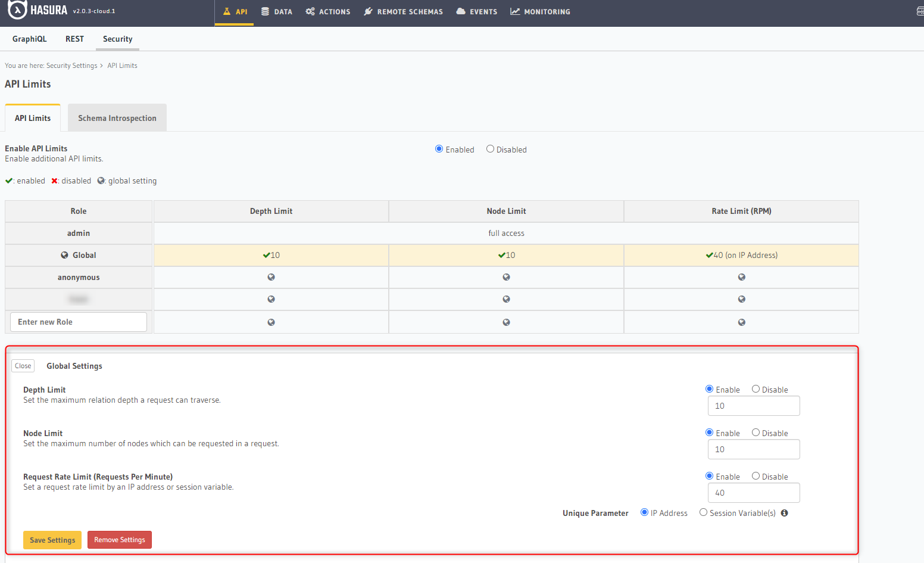Click the REMOTE SCHEMAS icon

[368, 11]
